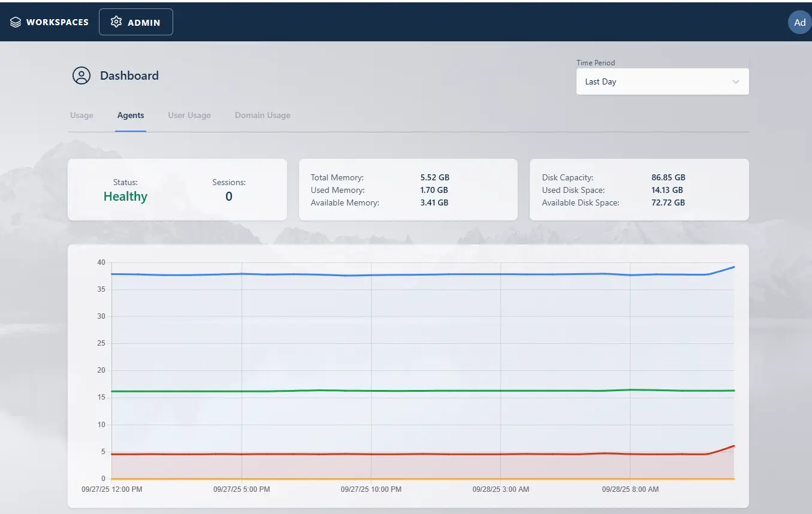Click the 09/28/25 3:00 AM axis label
The width and height of the screenshot is (812, 514).
click(500, 489)
